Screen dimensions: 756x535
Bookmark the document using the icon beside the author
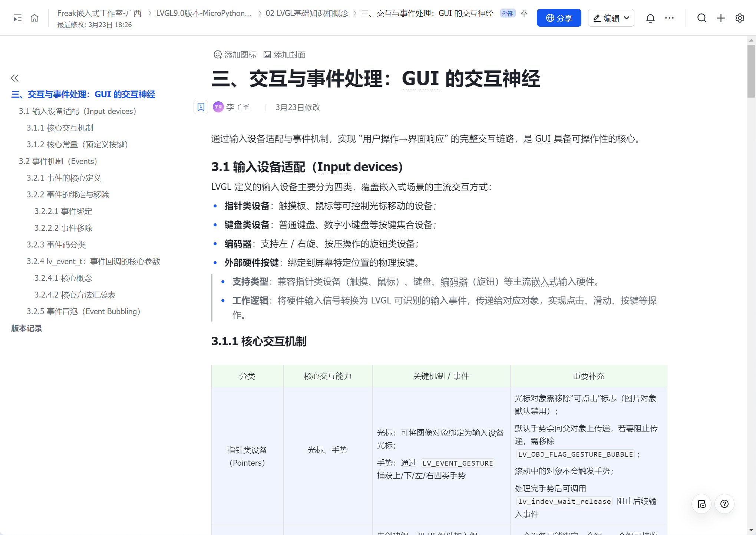click(201, 107)
